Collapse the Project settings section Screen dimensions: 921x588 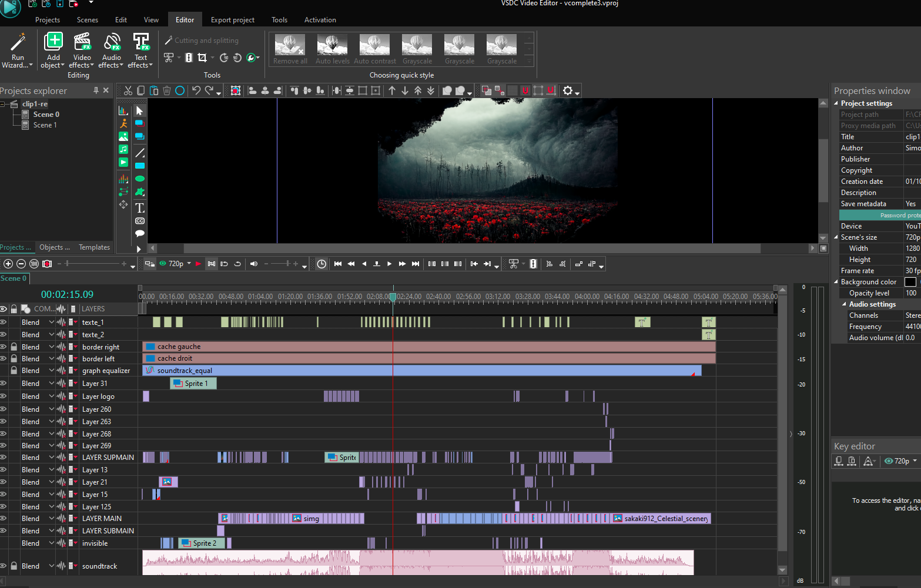click(x=836, y=103)
